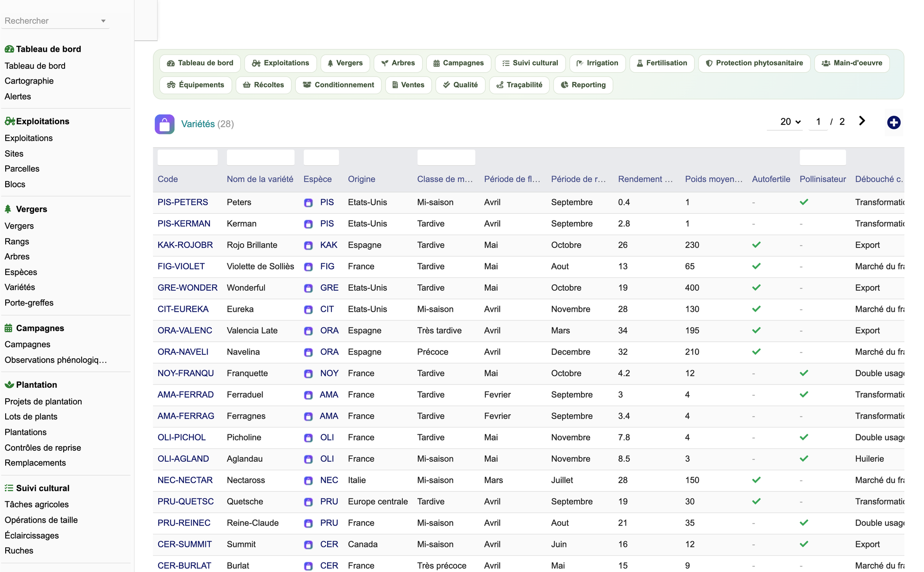Toggle Autofertile check for PRU-QUETSC
The width and height of the screenshot is (924, 572).
tap(756, 501)
